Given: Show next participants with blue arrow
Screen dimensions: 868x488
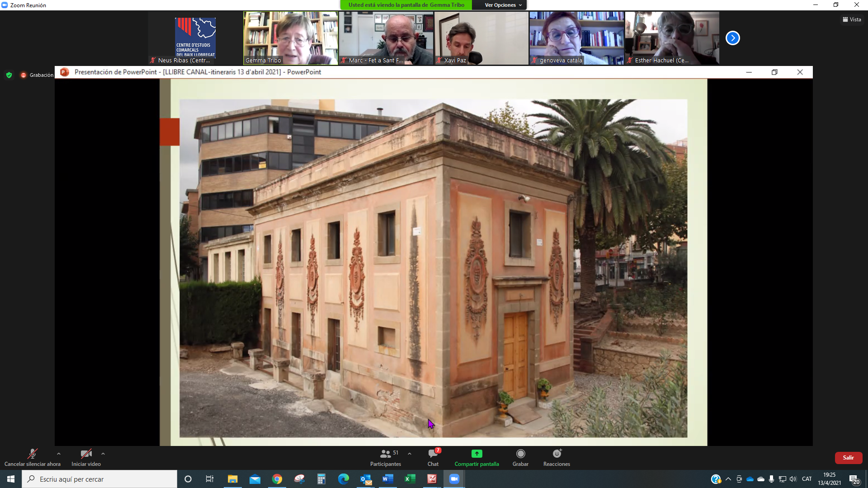Looking at the screenshot, I should pos(732,38).
